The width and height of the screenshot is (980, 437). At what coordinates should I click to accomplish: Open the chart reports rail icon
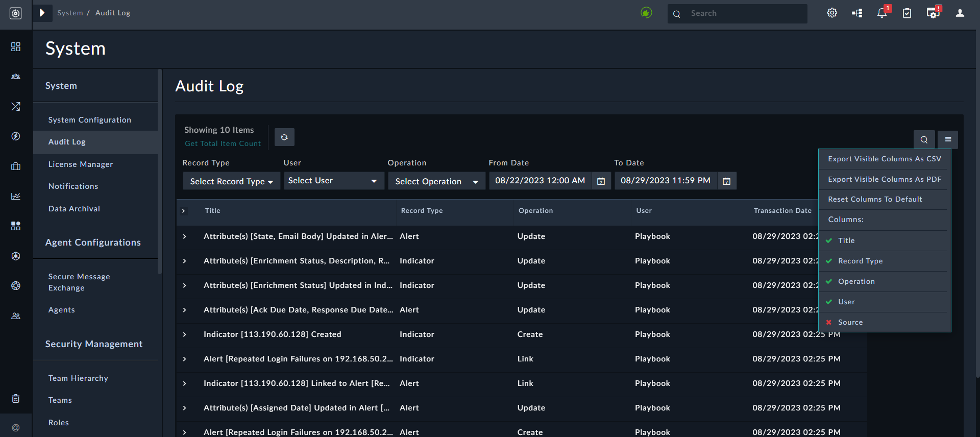[16, 196]
